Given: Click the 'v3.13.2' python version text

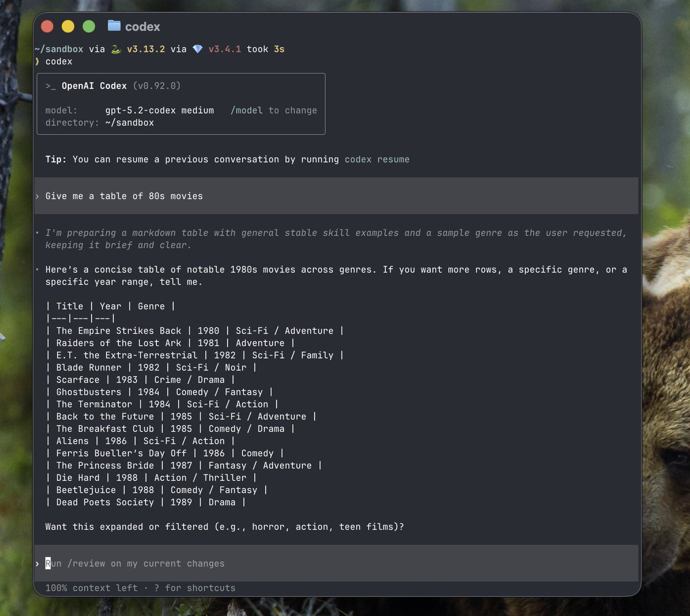Looking at the screenshot, I should tap(146, 49).
